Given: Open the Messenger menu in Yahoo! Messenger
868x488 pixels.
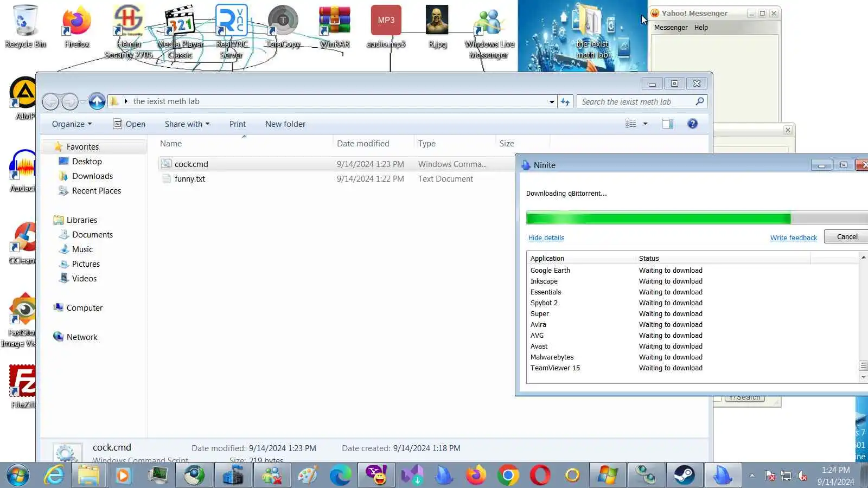Looking at the screenshot, I should [x=671, y=27].
